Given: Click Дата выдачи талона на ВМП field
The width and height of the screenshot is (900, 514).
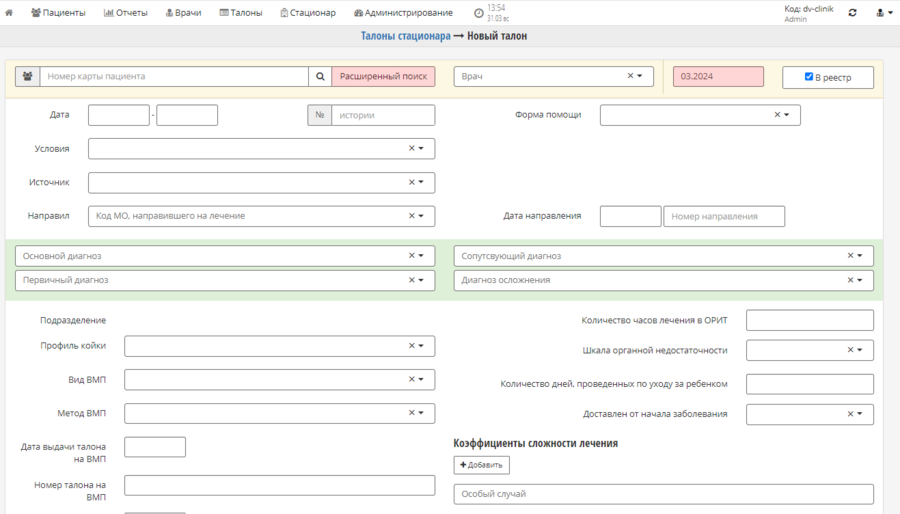Looking at the screenshot, I should pyautogui.click(x=155, y=447).
